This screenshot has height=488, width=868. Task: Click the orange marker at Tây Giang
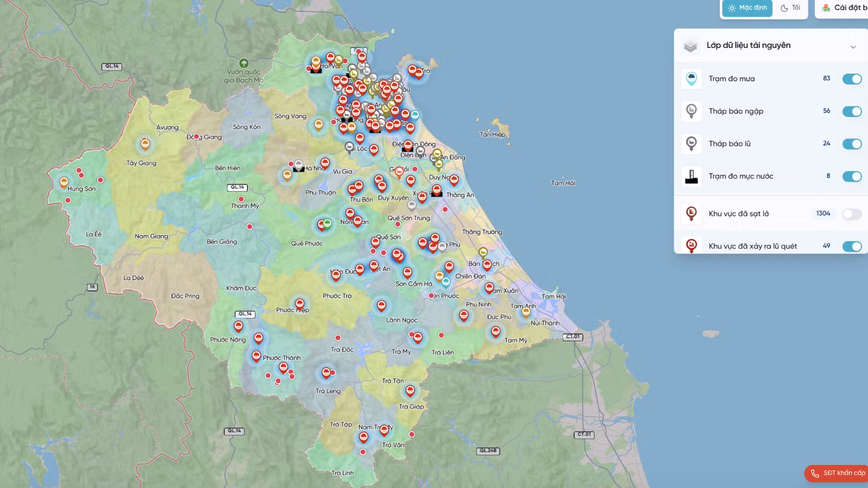click(145, 144)
